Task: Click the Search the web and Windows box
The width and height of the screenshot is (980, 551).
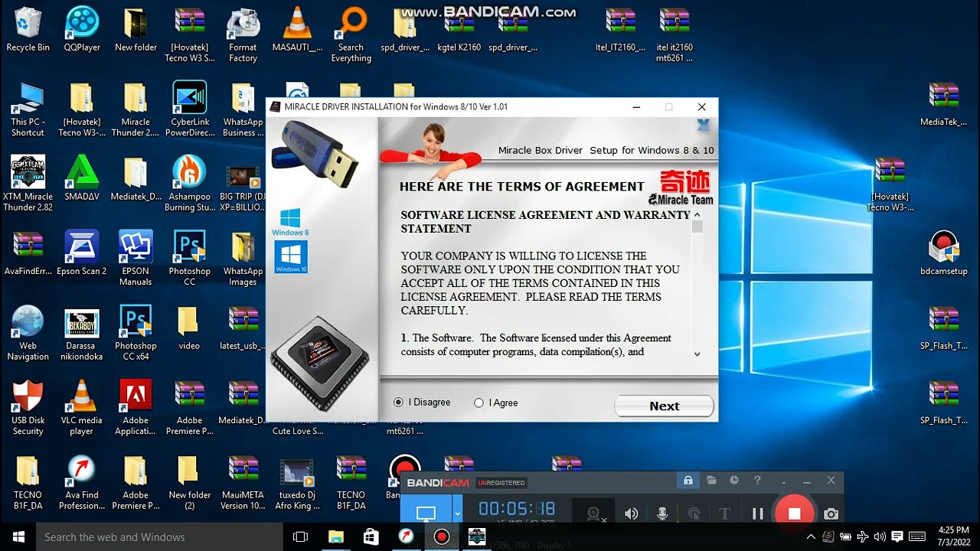Action: coord(160,536)
